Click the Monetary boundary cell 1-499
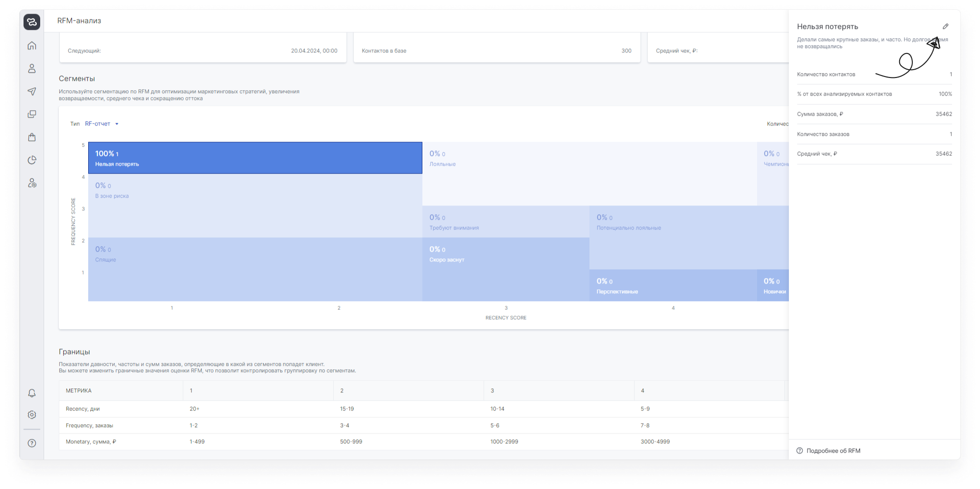Screen dimensions: 980x489 click(197, 441)
